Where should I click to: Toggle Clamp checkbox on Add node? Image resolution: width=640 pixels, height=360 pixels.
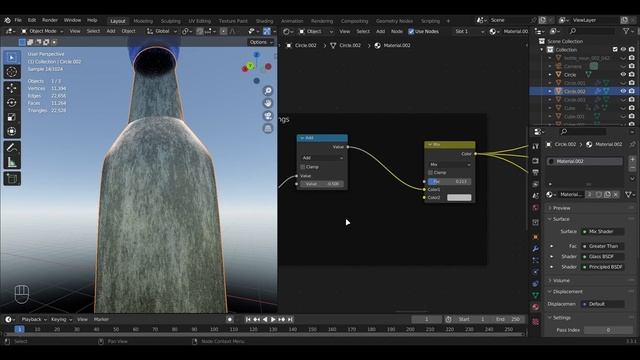pyautogui.click(x=302, y=167)
